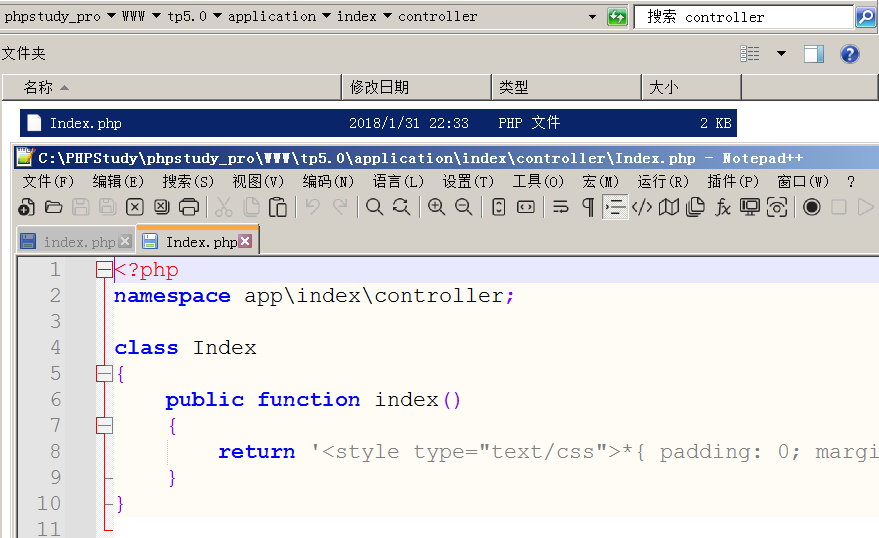This screenshot has width=879, height=538.
Task: Click the Zoom Out icon
Action: click(464, 207)
